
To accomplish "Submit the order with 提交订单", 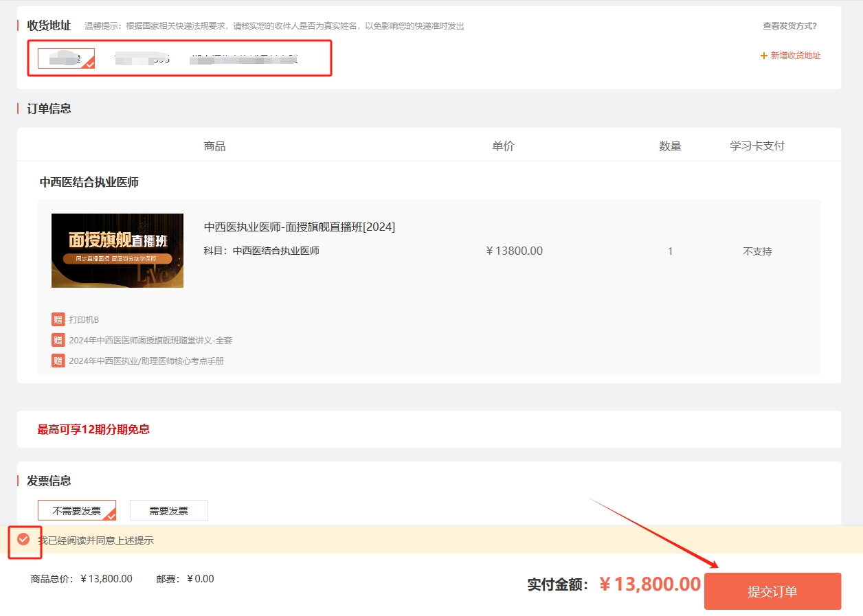I will coord(772,591).
